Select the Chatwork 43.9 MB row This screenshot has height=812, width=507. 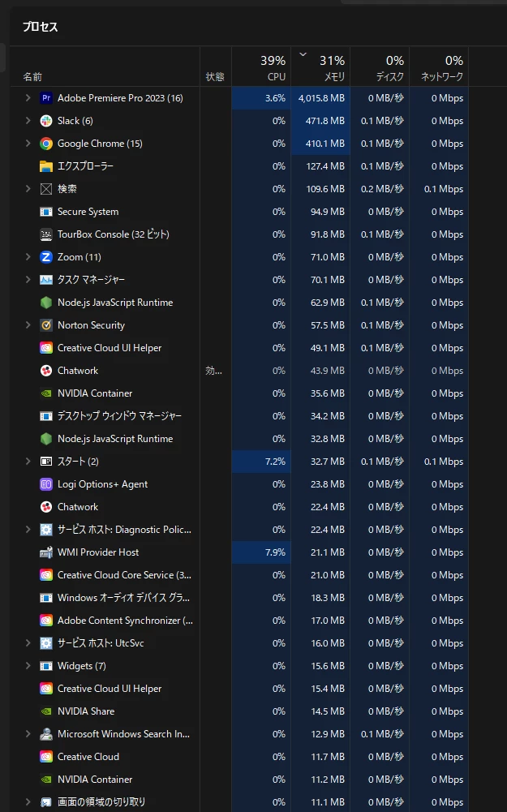[x=239, y=371]
